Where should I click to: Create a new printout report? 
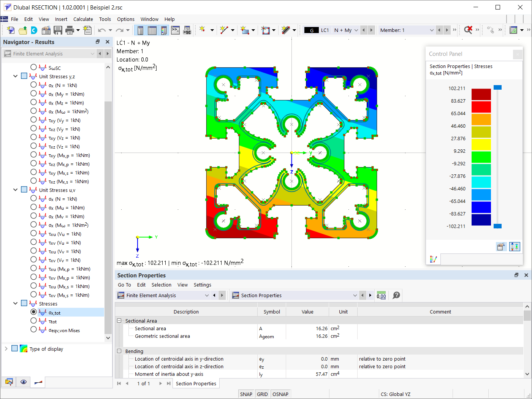coord(87,30)
